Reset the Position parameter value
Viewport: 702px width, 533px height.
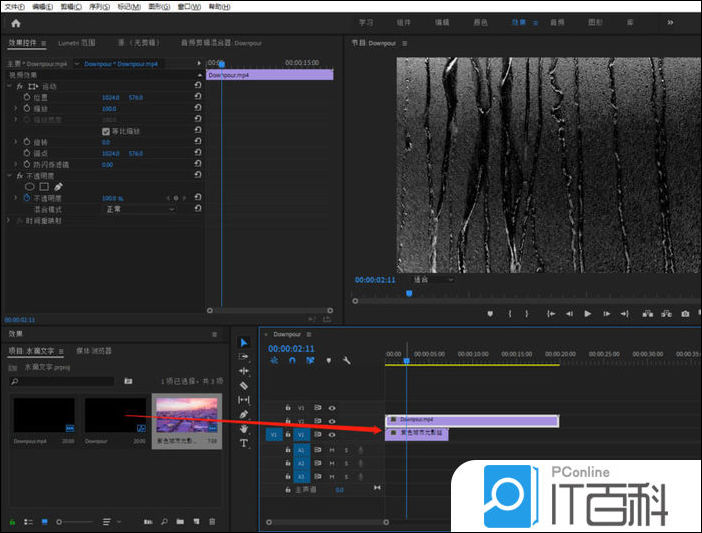tap(197, 97)
